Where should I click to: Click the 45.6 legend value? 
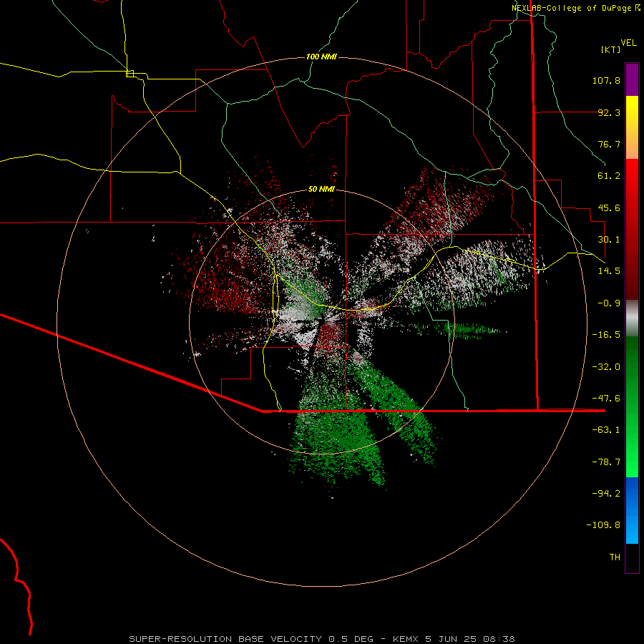point(609,208)
